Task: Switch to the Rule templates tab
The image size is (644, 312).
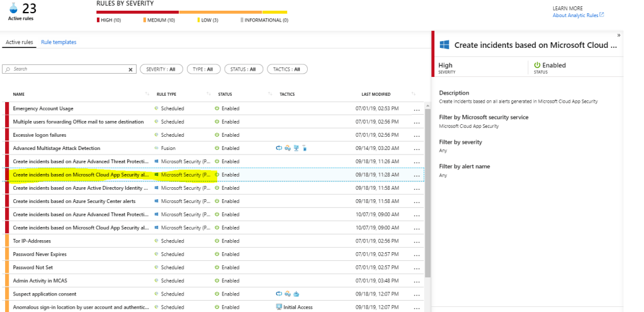Action: pyautogui.click(x=59, y=42)
